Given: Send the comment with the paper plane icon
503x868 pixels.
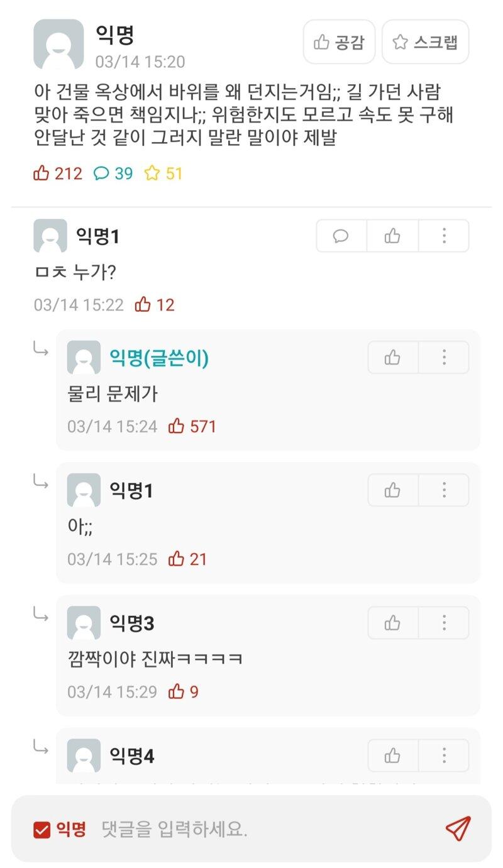Looking at the screenshot, I should pyautogui.click(x=458, y=828).
